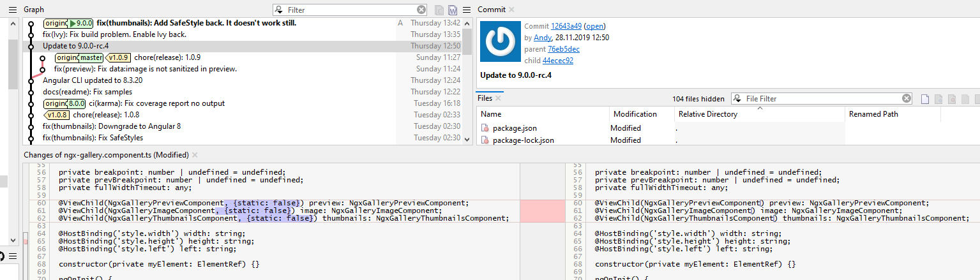Select commit 'fix(thumbnails): Fix SafeStyles'
Viewport: 980px width, 280px height.
[x=243, y=137]
